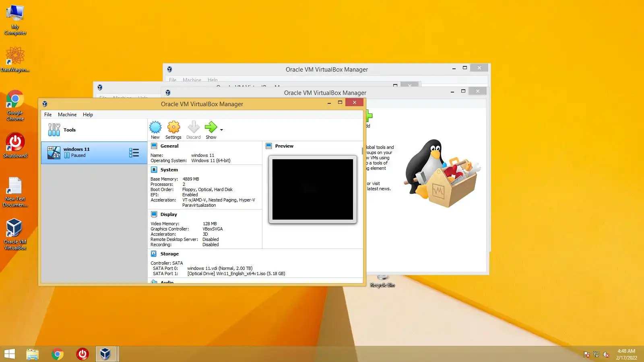Viewport: 644px width, 362px height.
Task: Click the Processors value 2
Action: [x=184, y=184]
